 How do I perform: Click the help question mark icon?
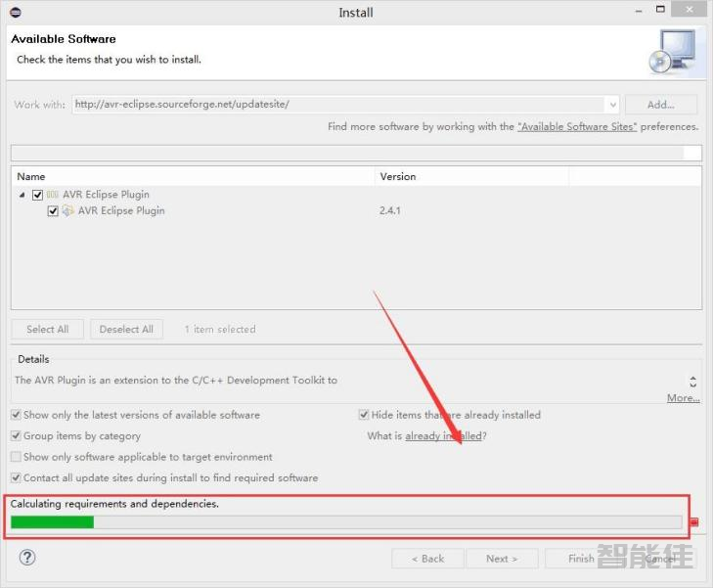click(x=27, y=557)
